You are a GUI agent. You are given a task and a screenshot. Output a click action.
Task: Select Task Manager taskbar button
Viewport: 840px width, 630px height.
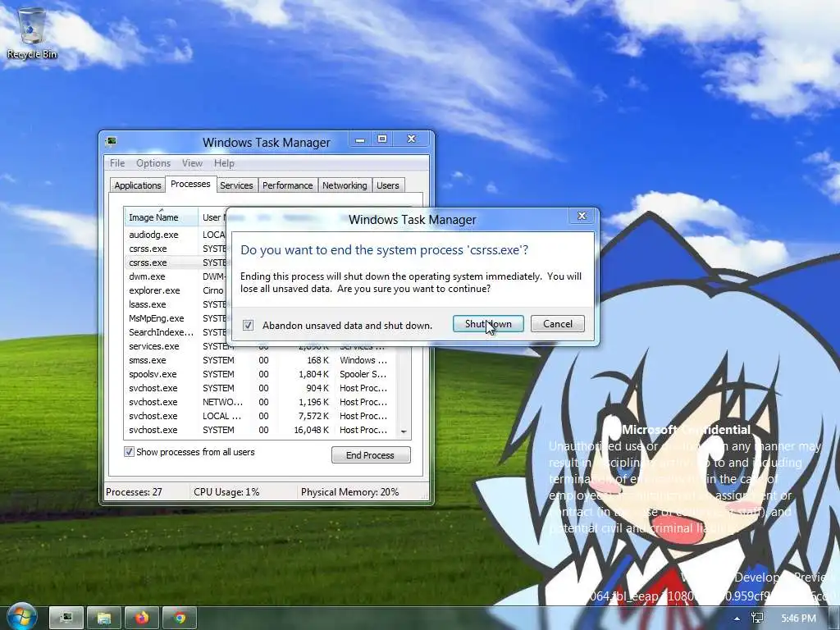(66, 619)
